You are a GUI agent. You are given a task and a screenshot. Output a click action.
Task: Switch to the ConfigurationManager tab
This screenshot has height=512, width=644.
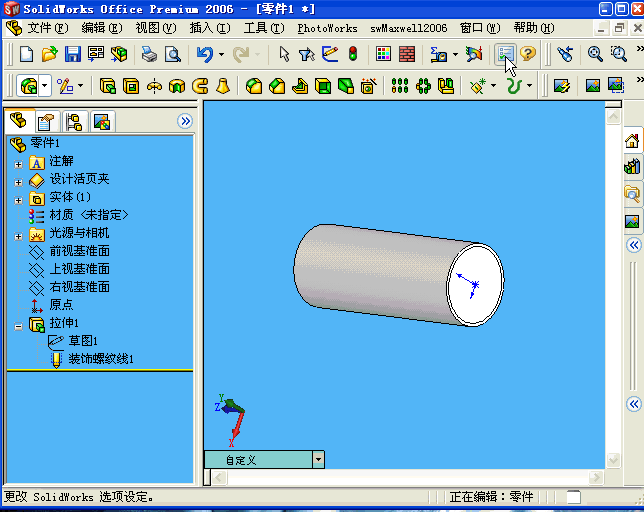(x=74, y=122)
